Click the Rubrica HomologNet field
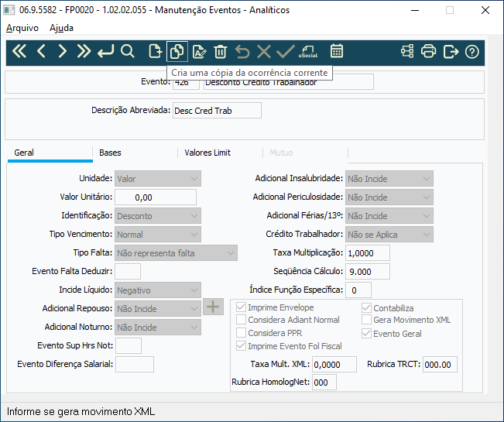 click(x=324, y=383)
